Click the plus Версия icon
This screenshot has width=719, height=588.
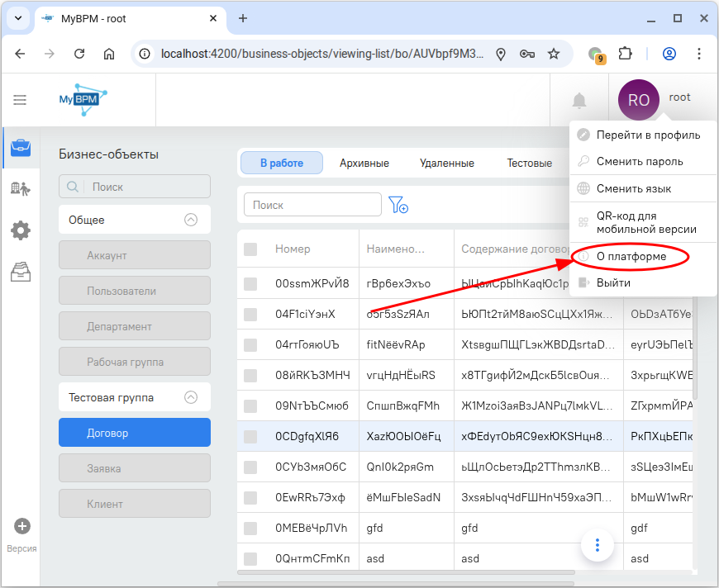[22, 526]
